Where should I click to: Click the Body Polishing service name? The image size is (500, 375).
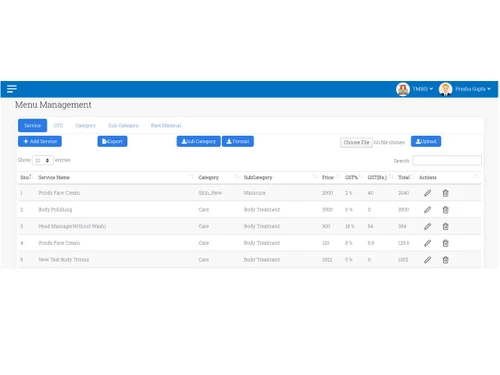click(x=55, y=210)
